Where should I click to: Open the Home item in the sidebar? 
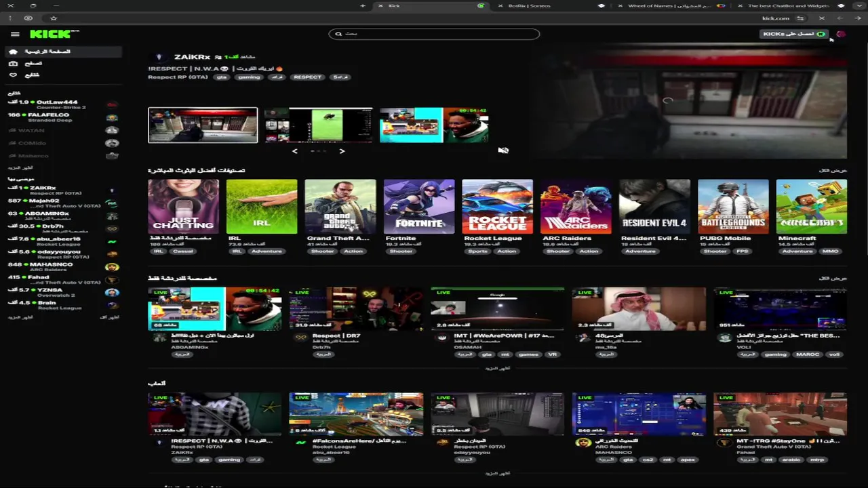click(64, 52)
